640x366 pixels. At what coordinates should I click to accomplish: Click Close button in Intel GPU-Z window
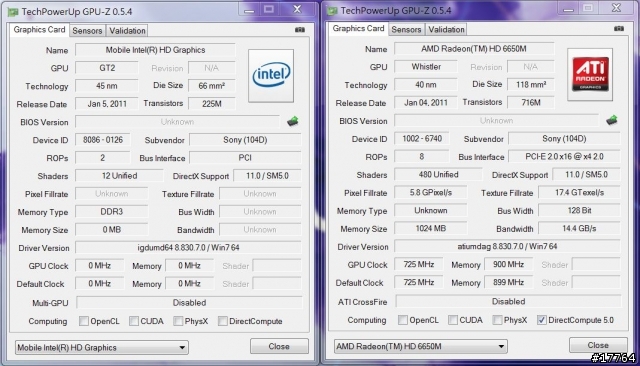pyautogui.click(x=279, y=346)
